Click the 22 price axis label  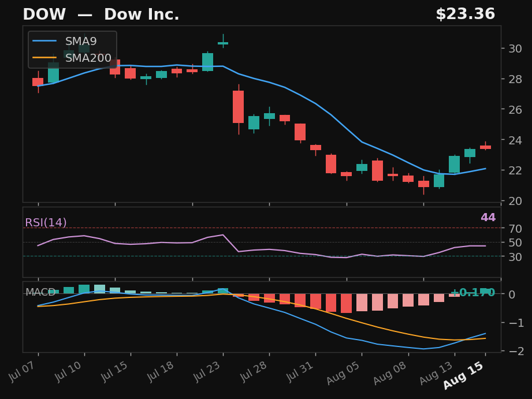(x=515, y=170)
